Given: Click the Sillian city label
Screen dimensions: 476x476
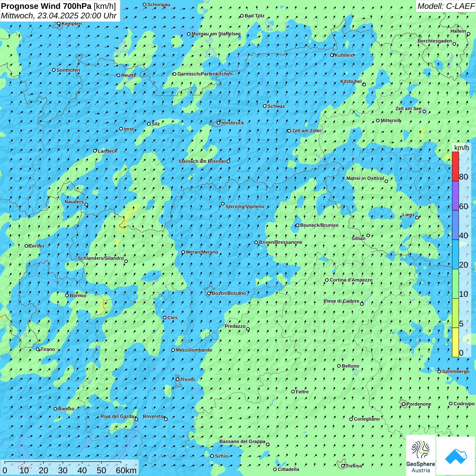Looking at the screenshot, I should [x=358, y=239].
